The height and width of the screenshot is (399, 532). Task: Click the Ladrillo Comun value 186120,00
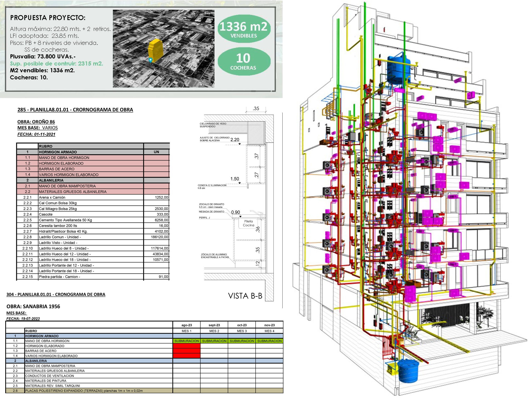click(159, 237)
